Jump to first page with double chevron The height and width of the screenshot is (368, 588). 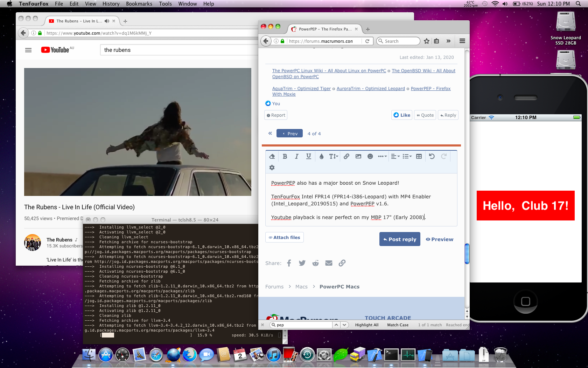tap(270, 133)
